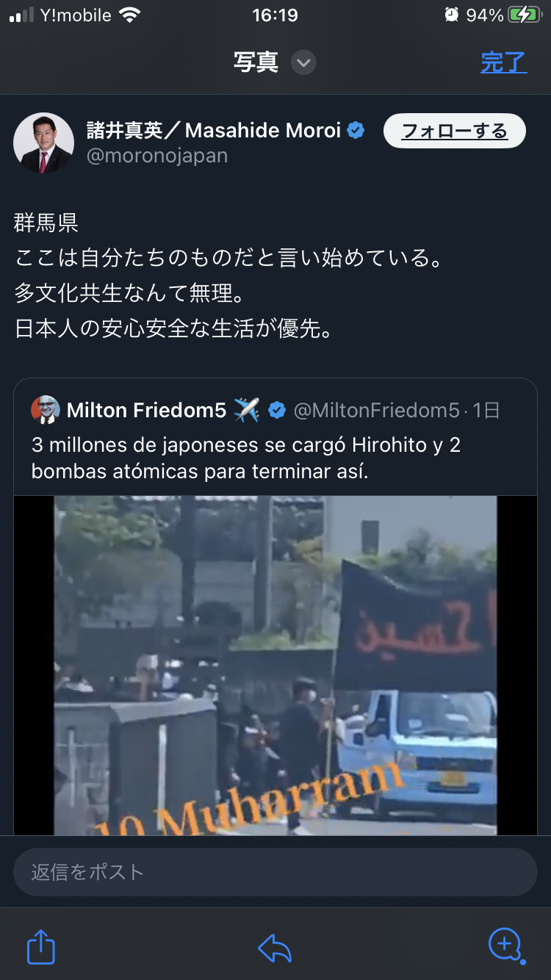Tap Milton Friedom5's verified badge
Image resolution: width=551 pixels, height=980 pixels.
pos(277,410)
